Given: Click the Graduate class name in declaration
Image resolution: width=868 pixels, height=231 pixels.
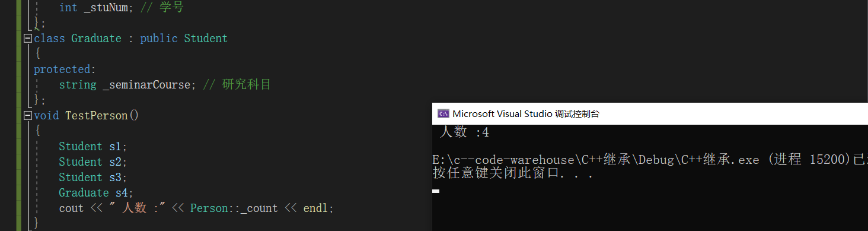Looking at the screenshot, I should pyautogui.click(x=96, y=39).
